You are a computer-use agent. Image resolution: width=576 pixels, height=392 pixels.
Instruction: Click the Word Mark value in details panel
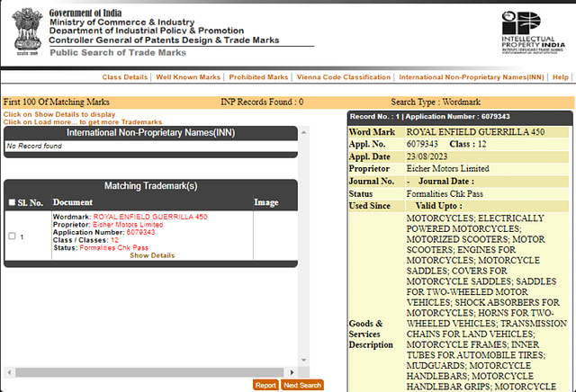click(475, 132)
